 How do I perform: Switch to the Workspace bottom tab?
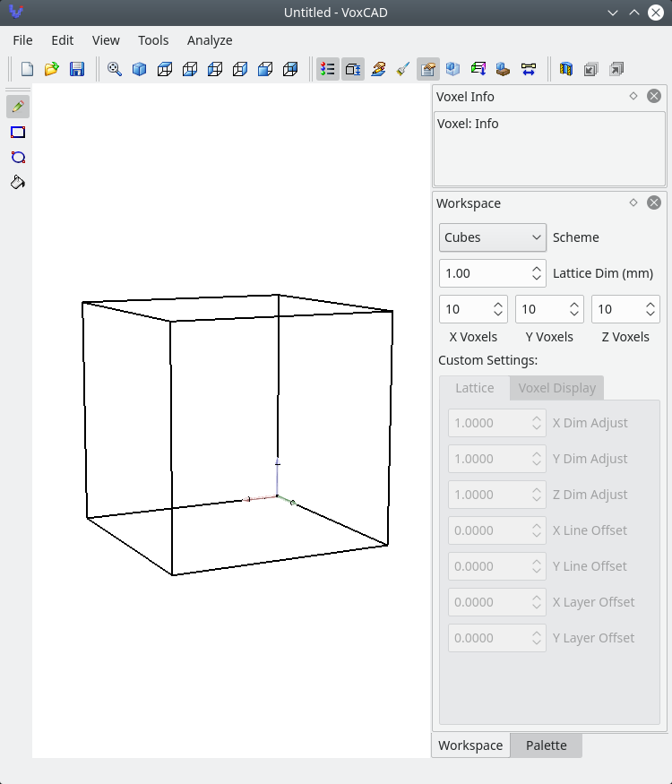[x=470, y=745]
